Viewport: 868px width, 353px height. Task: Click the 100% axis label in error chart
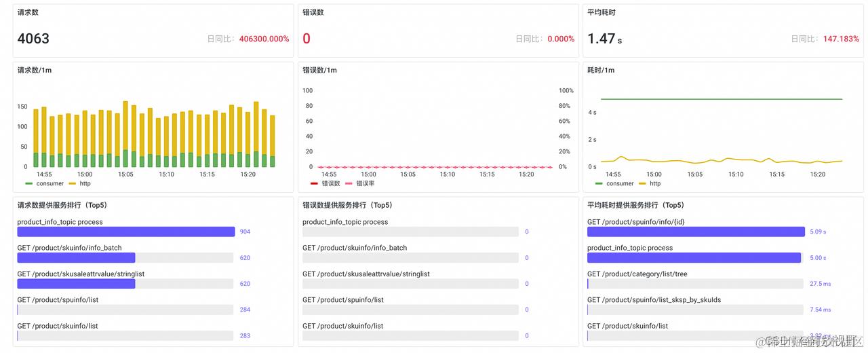point(566,90)
